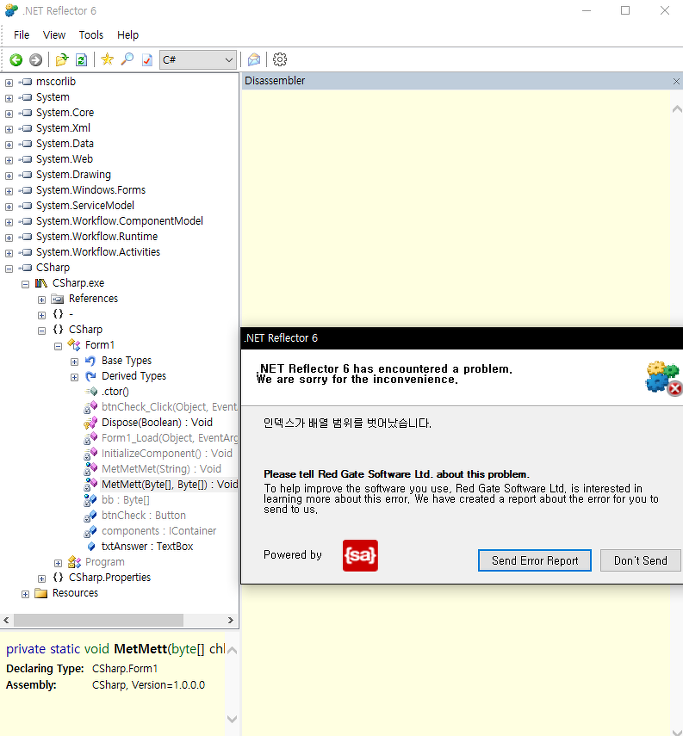Select System.ServiceModel in the tree

pyautogui.click(x=85, y=206)
